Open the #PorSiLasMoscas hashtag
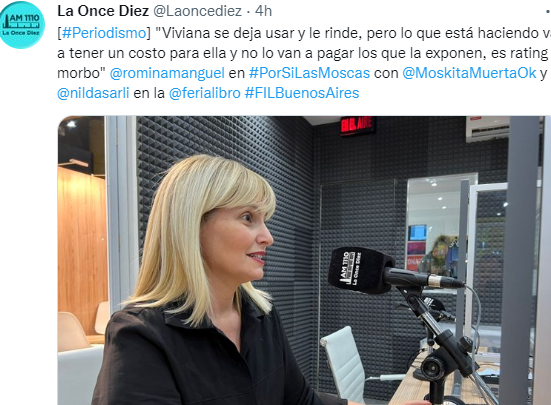The height and width of the screenshot is (405, 551). pyautogui.click(x=309, y=73)
